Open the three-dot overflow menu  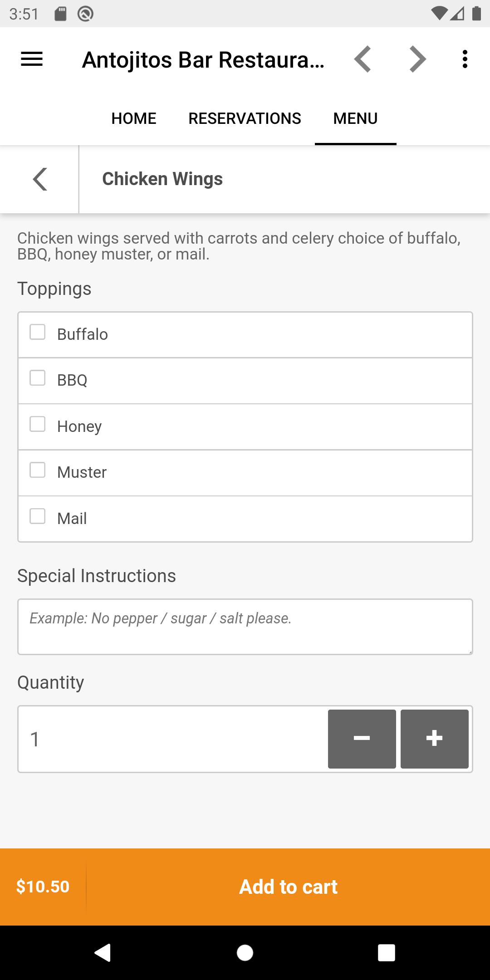465,59
